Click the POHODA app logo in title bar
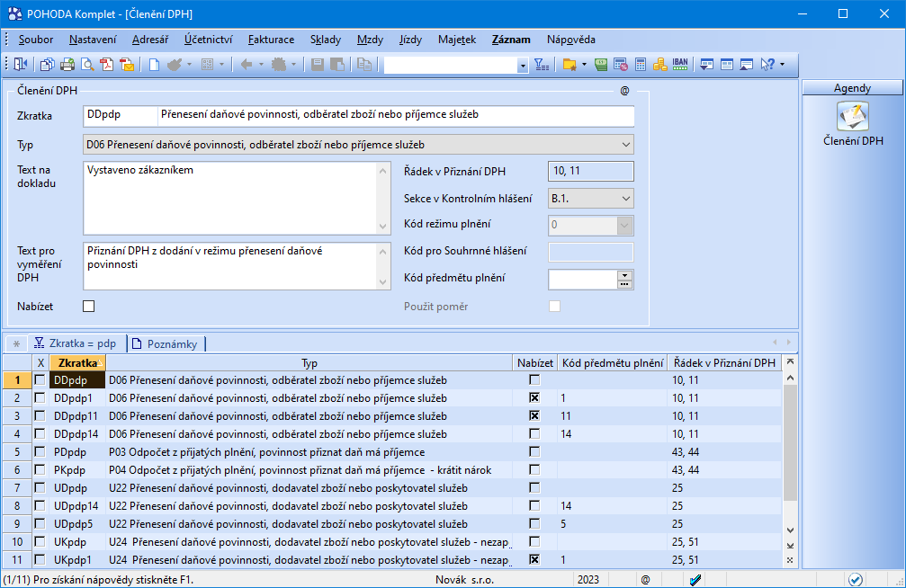The height and width of the screenshot is (588, 906). 15,13
